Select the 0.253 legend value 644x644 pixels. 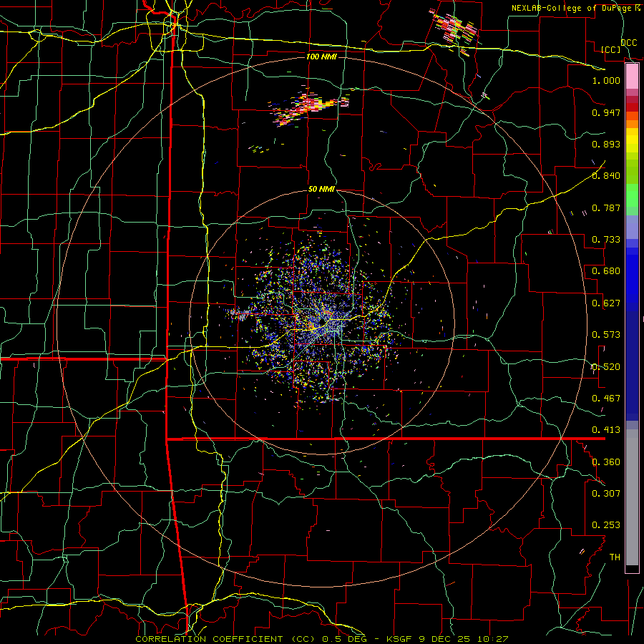click(606, 525)
